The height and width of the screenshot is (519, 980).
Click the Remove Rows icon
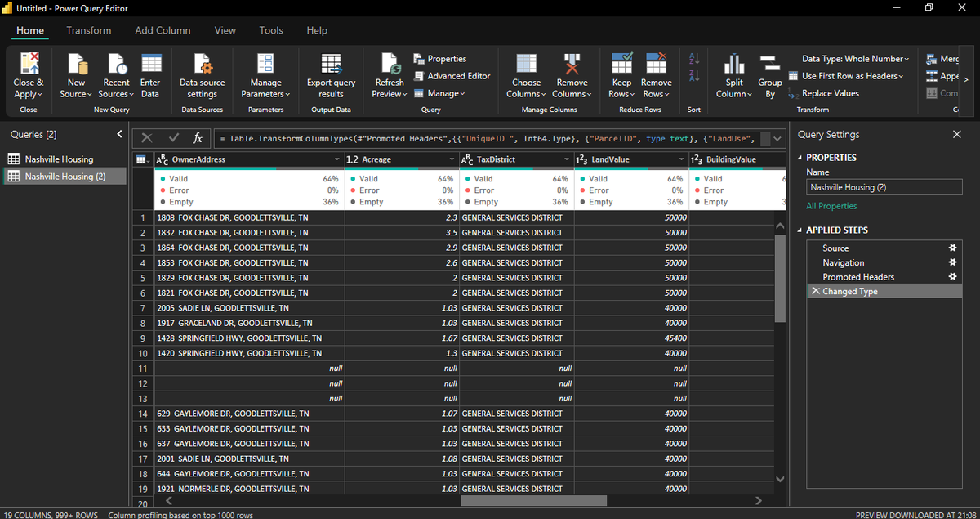click(656, 63)
